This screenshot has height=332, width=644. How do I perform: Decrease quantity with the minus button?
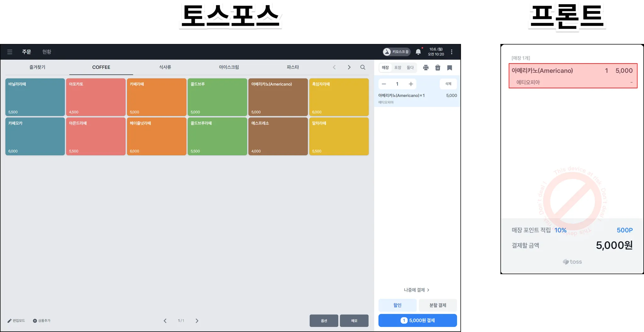click(384, 84)
